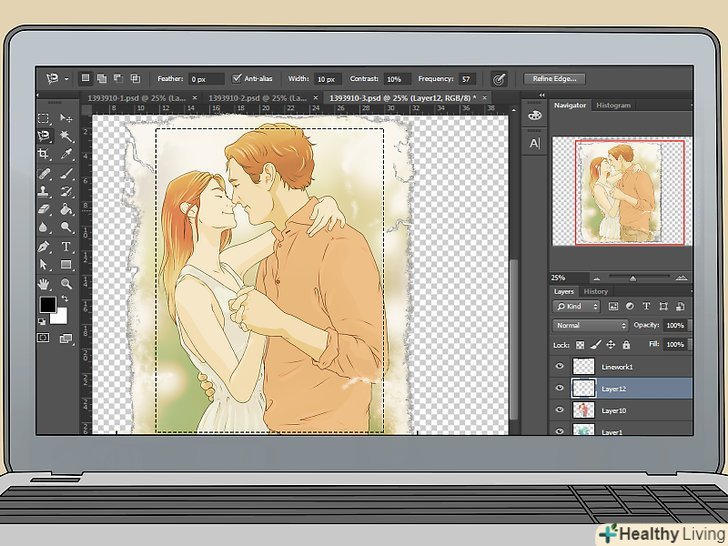Toggle visibility of Layer10
The height and width of the screenshot is (546, 728).
560,411
